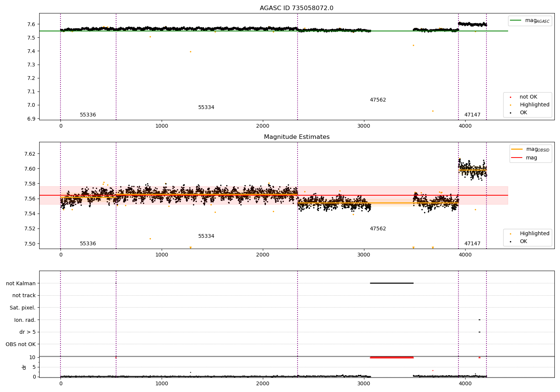Click the 'Magnitude Estimates' subplot title
This screenshot has height=392, width=560.
[296, 137]
